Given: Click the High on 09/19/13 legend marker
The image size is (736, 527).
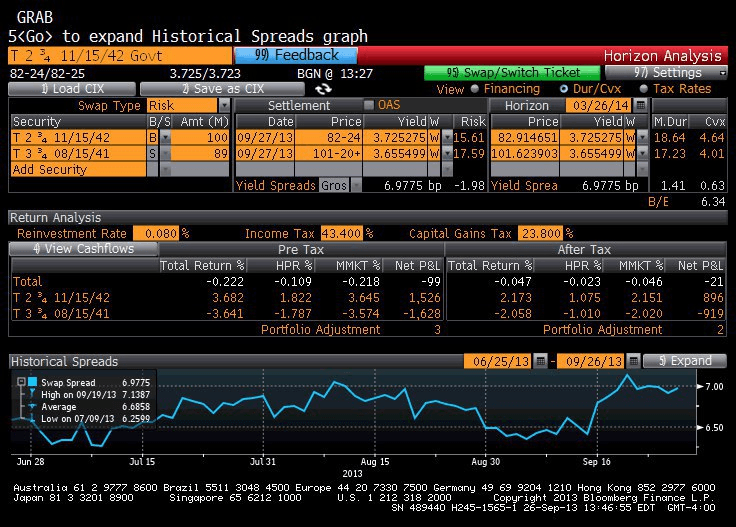Looking at the screenshot, I should pyautogui.click(x=33, y=395).
